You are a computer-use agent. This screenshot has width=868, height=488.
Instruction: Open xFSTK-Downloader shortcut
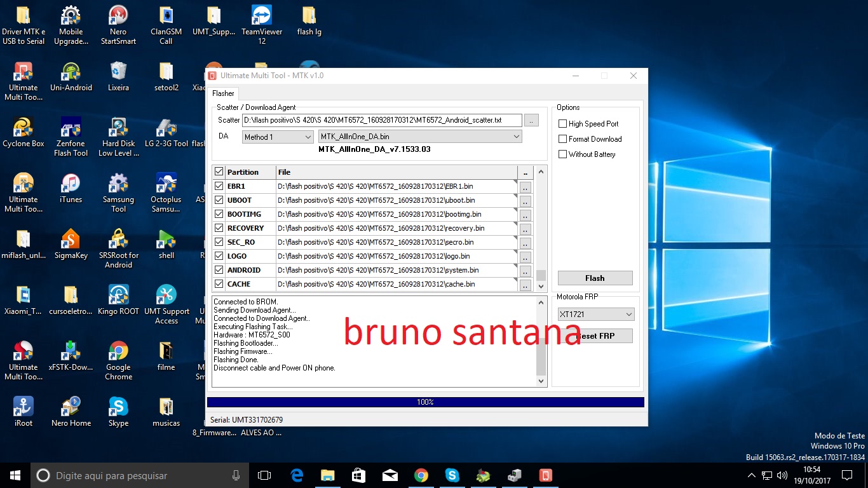[71, 356]
